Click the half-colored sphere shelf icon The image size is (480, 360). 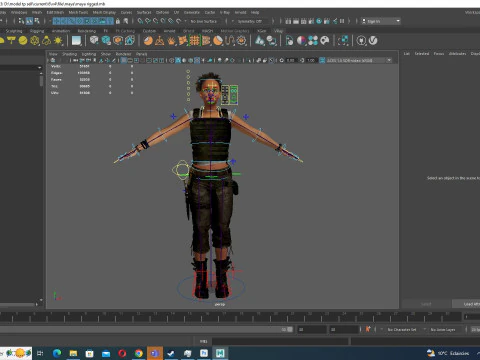point(301,41)
